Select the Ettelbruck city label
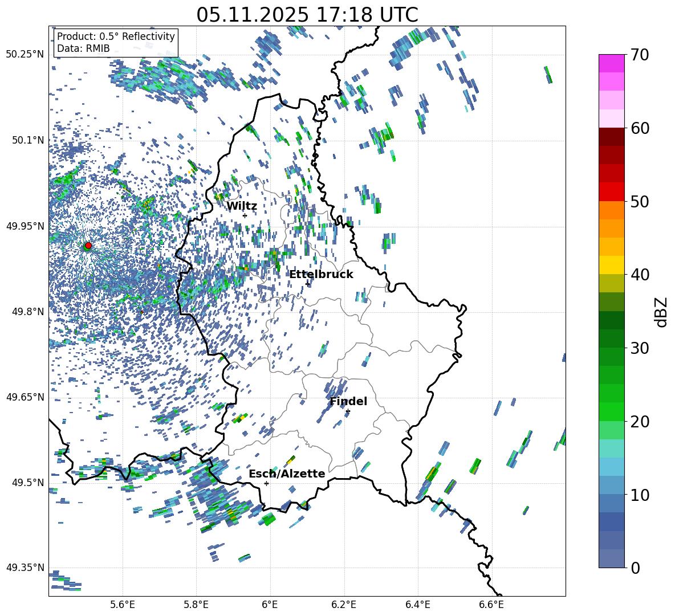The width and height of the screenshot is (675, 616). pos(321,275)
